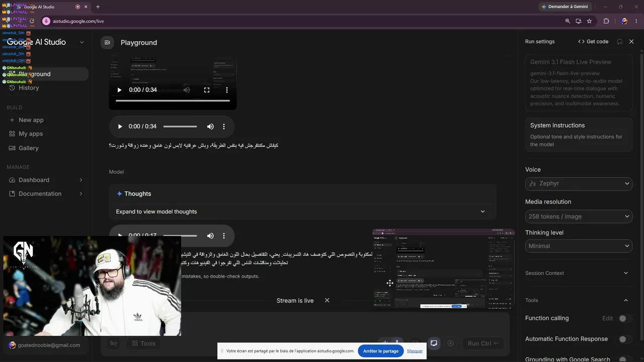Click the Masquer link
Screen dimensions: 644x362
coord(415,351)
